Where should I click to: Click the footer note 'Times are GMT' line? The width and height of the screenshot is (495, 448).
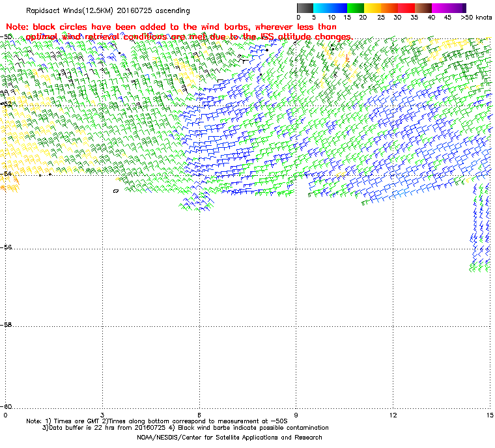pyautogui.click(x=157, y=421)
